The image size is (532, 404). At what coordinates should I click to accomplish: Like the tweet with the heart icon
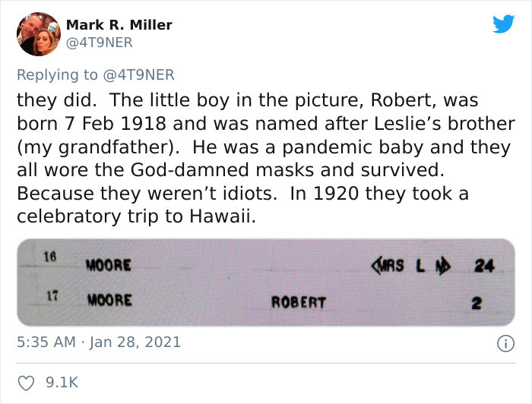(26, 383)
